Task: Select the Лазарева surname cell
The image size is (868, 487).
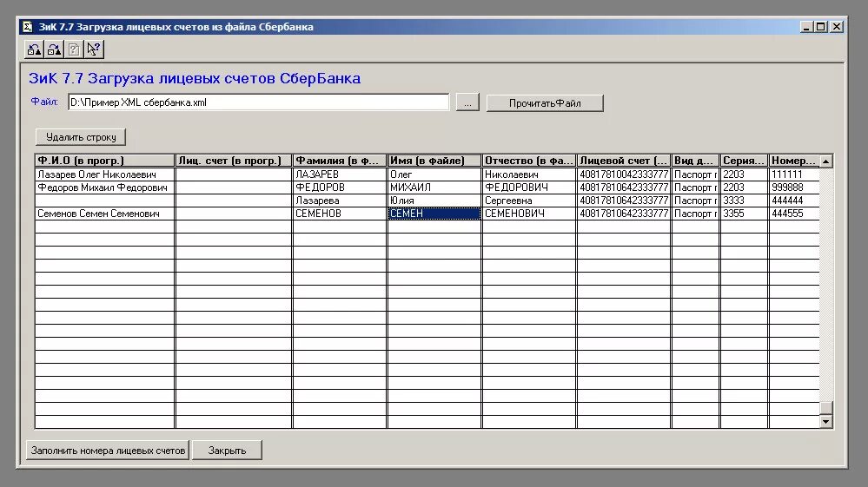Action: click(x=340, y=201)
